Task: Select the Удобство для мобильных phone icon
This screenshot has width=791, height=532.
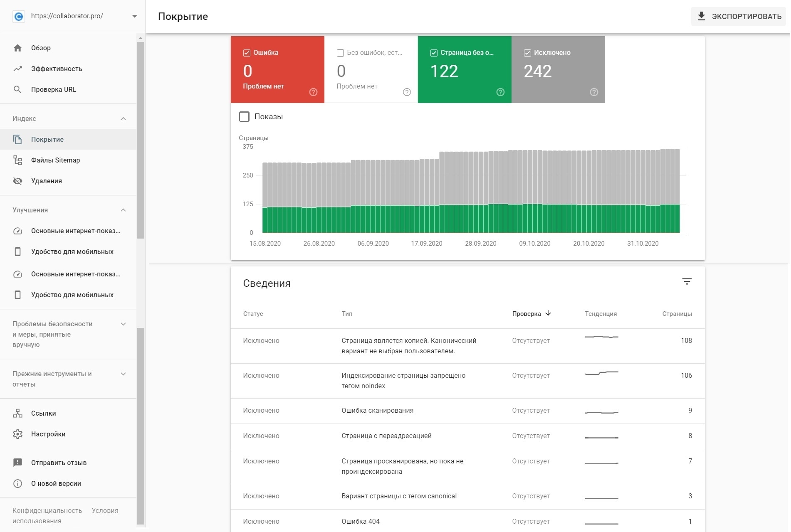Action: click(x=18, y=251)
